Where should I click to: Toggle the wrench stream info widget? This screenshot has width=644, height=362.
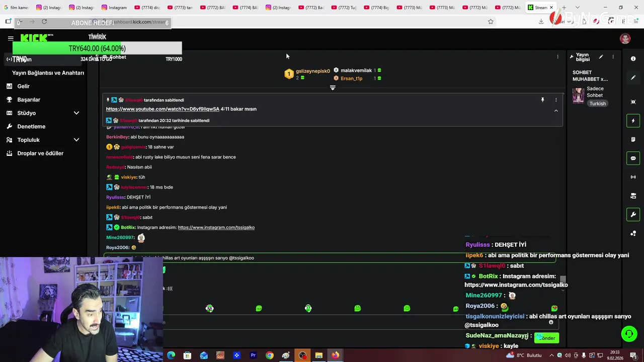click(x=633, y=215)
